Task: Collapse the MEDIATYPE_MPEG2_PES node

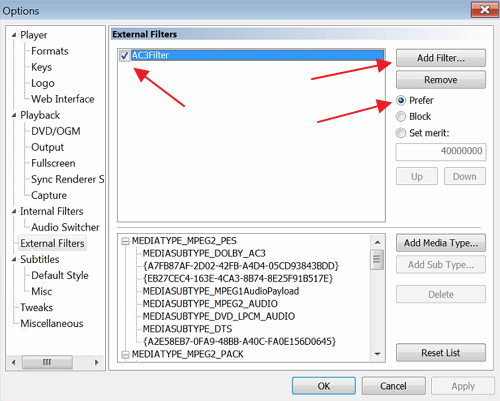Action: pyautogui.click(x=125, y=241)
